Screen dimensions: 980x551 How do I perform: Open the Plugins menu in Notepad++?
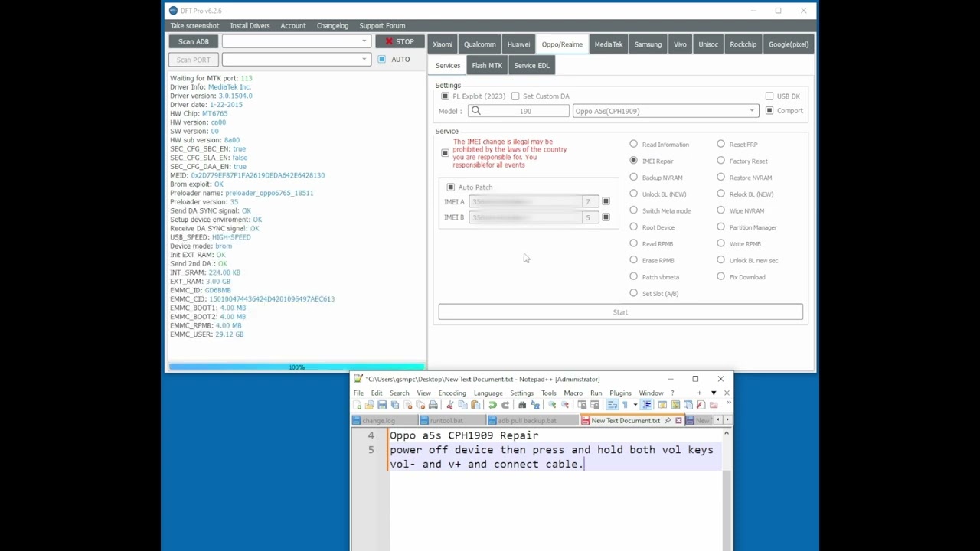[x=620, y=393]
